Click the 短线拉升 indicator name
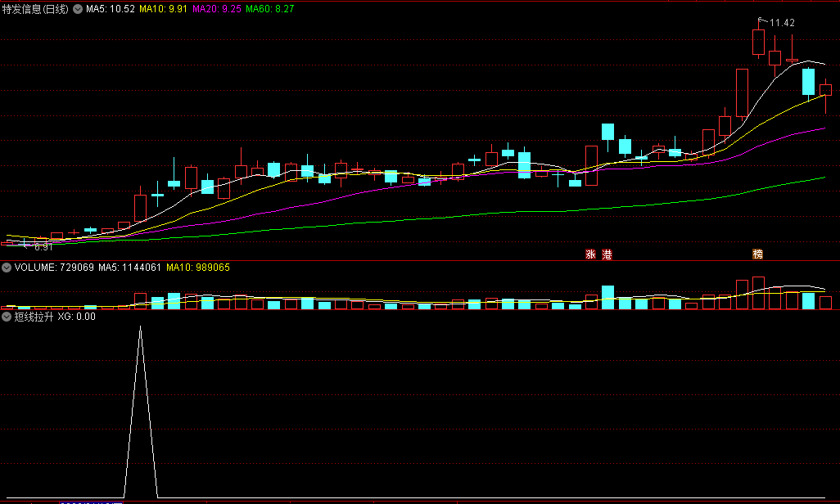 [34, 317]
